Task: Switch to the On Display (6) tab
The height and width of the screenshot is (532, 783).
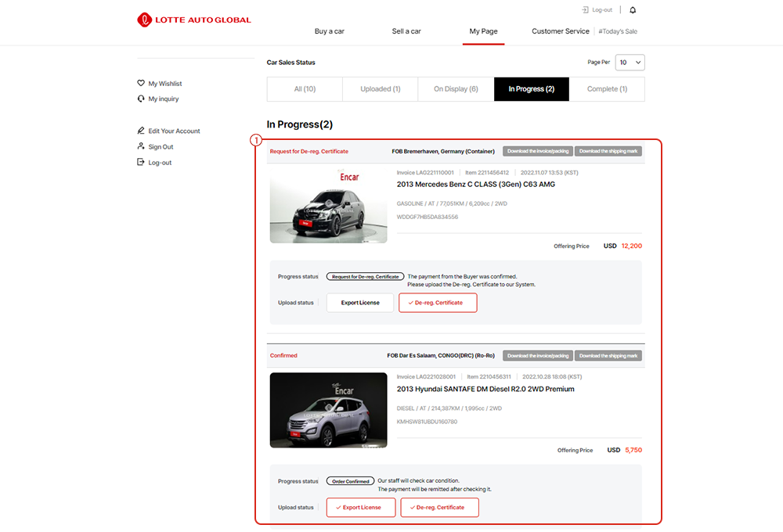Action: coord(456,89)
